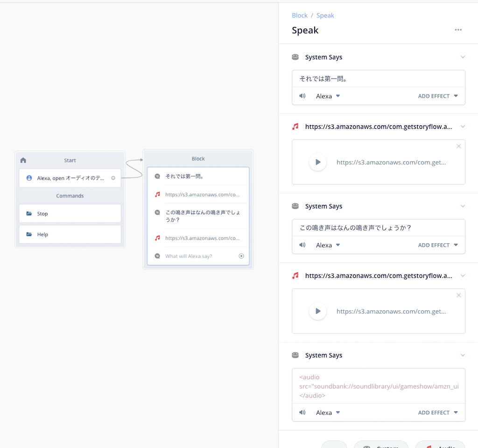This screenshot has width=478, height=448.
Task: Click the 'Block' title on the canvas block
Action: 198,159
